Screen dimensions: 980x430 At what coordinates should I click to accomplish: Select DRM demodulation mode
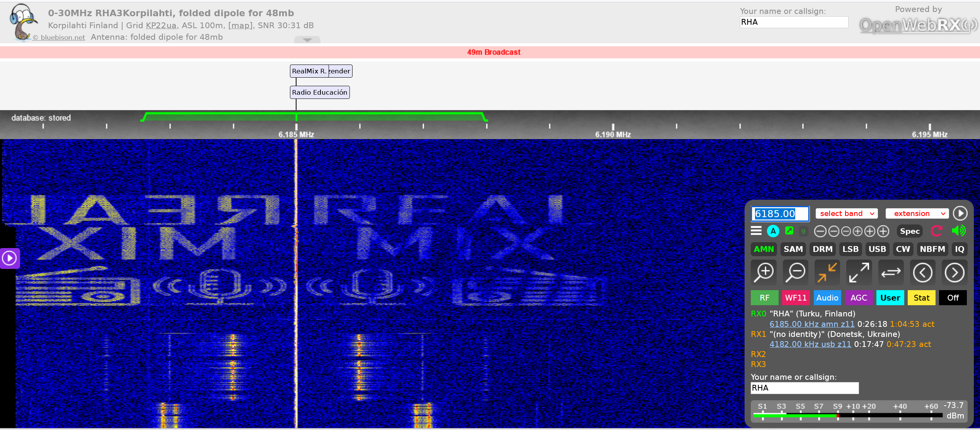tap(823, 249)
